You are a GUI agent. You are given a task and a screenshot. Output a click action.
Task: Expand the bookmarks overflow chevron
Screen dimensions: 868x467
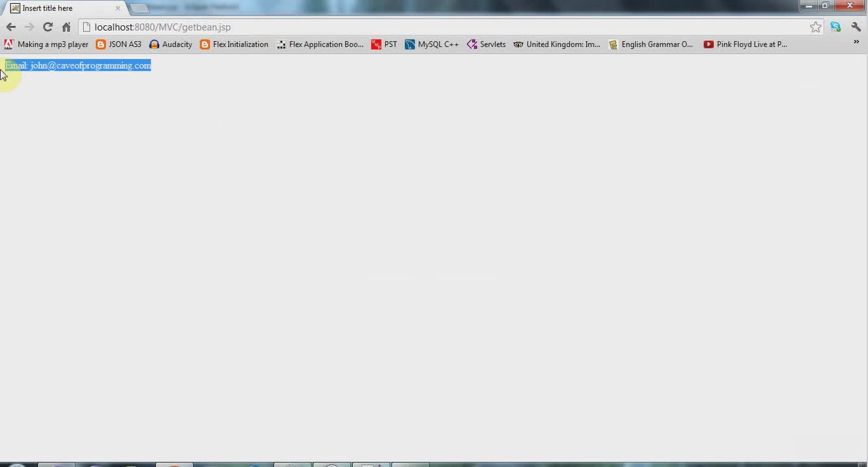point(856,42)
